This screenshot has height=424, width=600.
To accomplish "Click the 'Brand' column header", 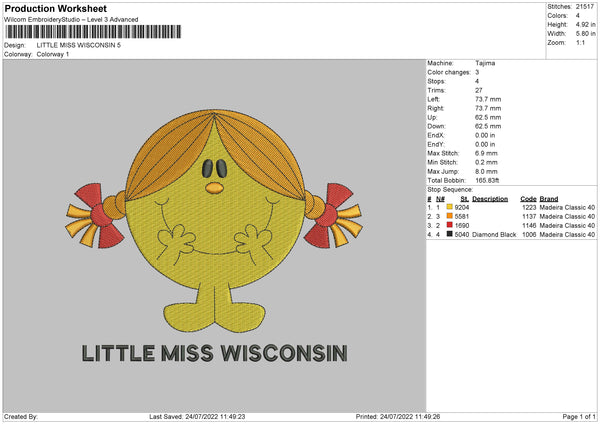I will pyautogui.click(x=549, y=199).
